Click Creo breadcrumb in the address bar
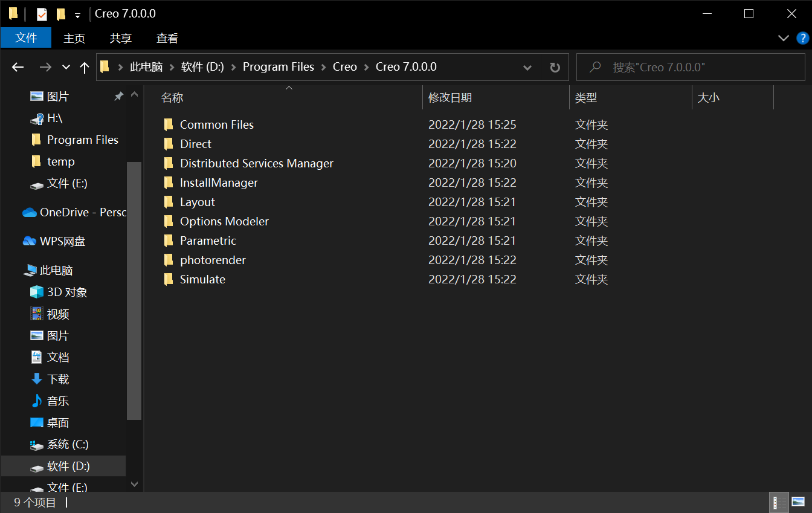This screenshot has height=513, width=812. 345,67
